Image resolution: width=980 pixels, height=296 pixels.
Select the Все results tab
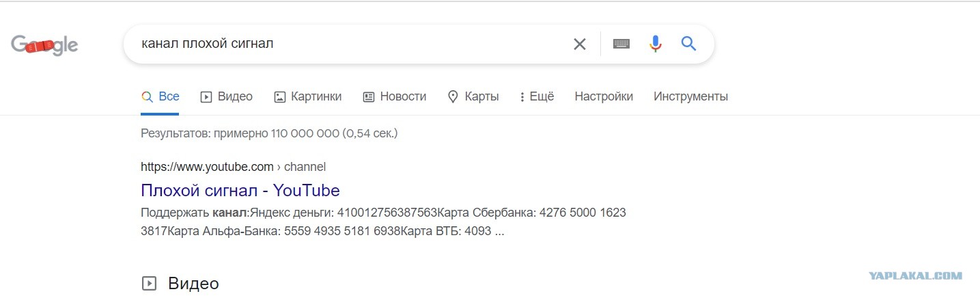(160, 96)
